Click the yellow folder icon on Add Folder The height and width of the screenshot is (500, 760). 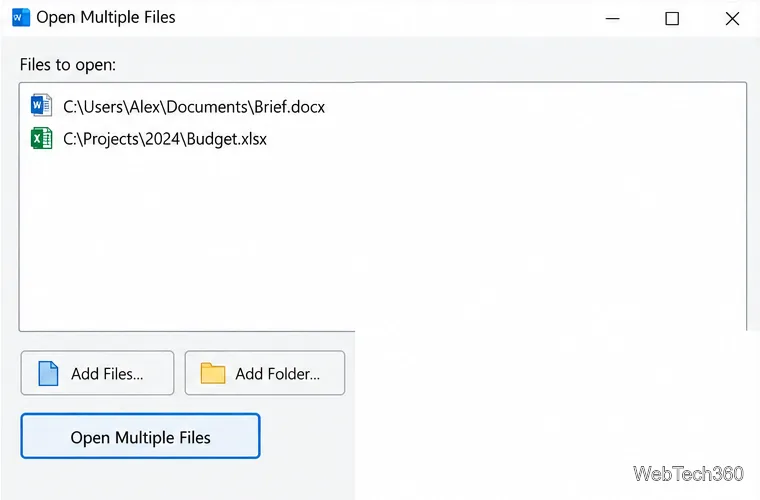213,374
